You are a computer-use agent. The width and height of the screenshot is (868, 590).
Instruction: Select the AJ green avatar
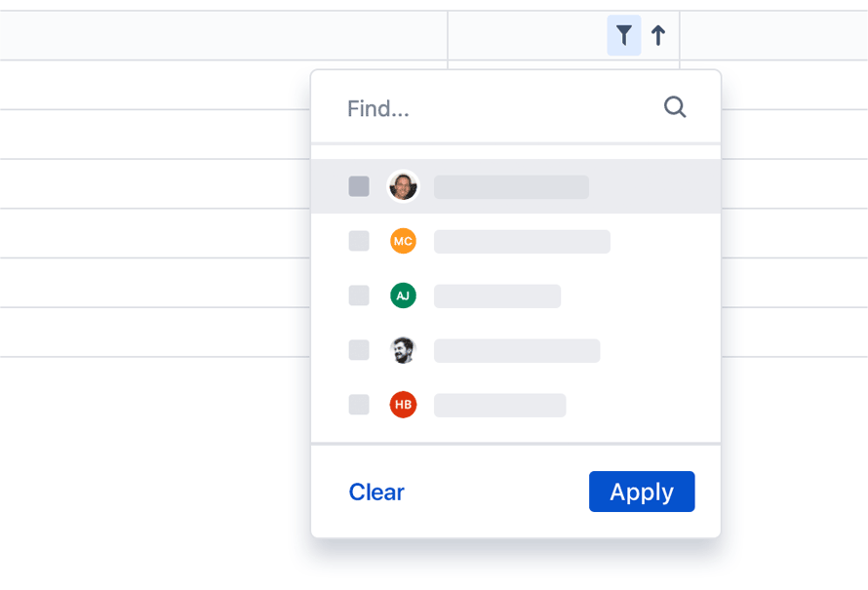tap(403, 295)
